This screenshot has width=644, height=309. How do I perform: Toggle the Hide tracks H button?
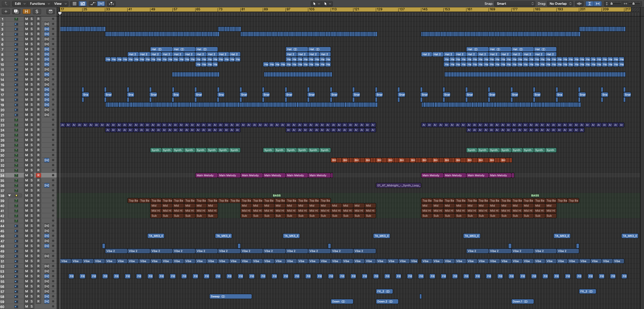point(26,11)
